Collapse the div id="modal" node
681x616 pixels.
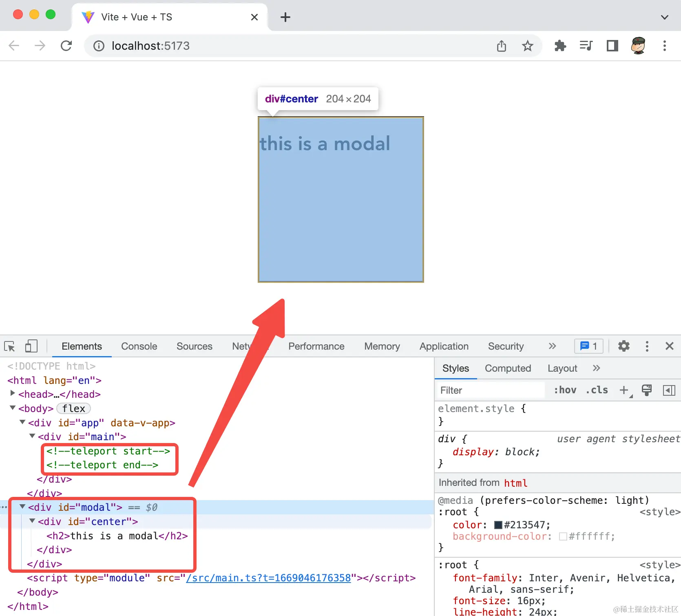pyautogui.click(x=22, y=506)
